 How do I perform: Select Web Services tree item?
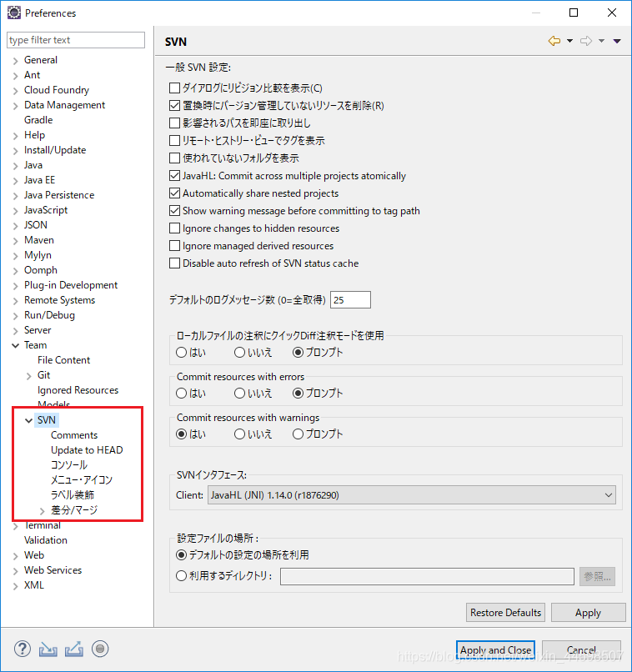pos(53,570)
